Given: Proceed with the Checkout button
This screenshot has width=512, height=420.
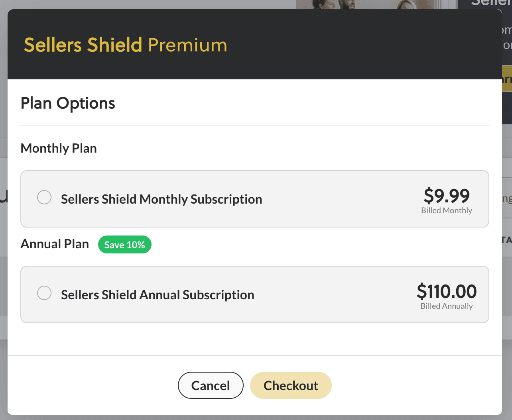Looking at the screenshot, I should (291, 385).
